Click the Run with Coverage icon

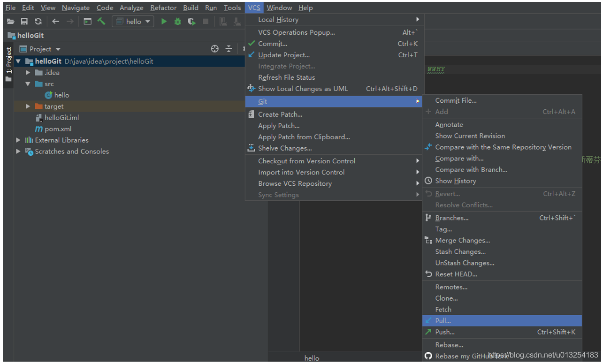pyautogui.click(x=191, y=22)
